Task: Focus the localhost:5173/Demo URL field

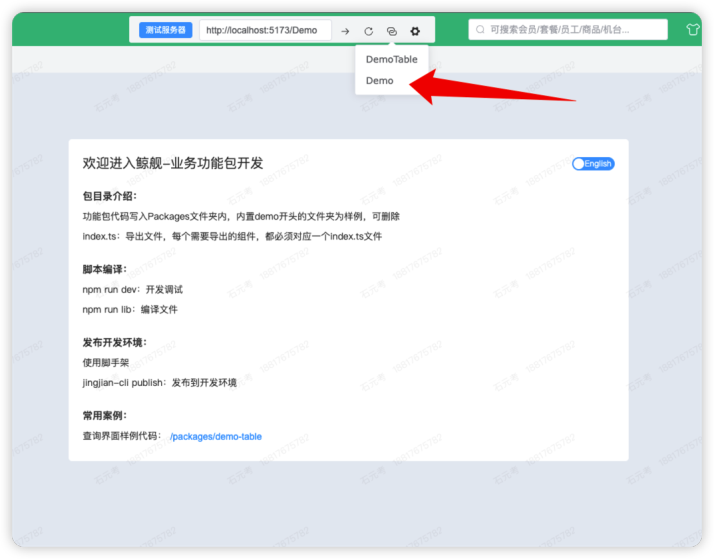Action: pyautogui.click(x=264, y=30)
